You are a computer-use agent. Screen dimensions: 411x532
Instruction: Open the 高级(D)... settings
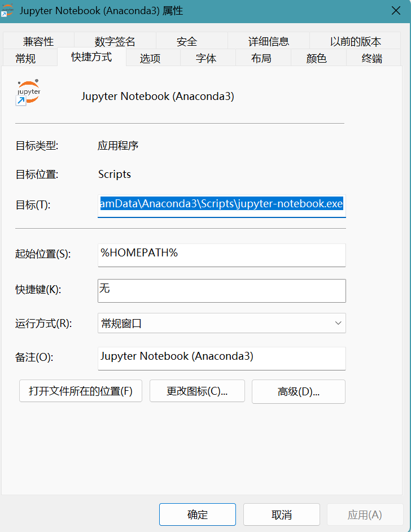(x=299, y=391)
